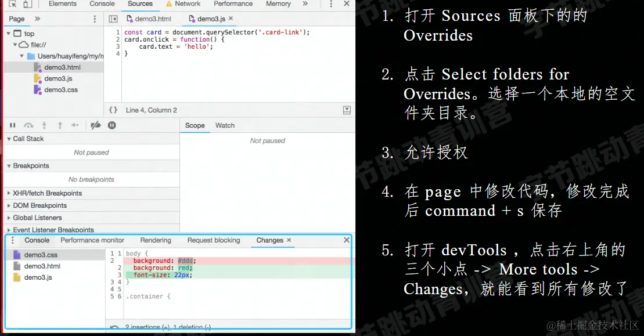644x336 pixels.
Task: Collapse the file:// origin node
Action: coord(15,44)
